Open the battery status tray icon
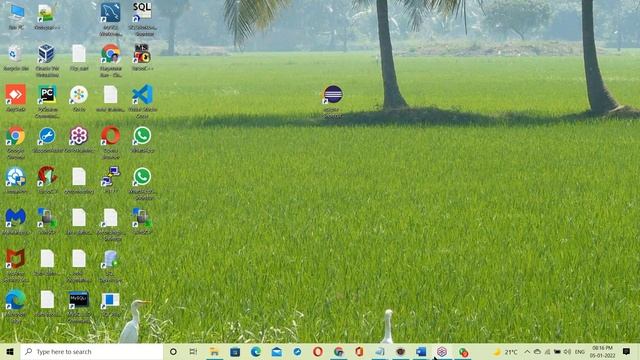Screen dimensions: 640x360 pyautogui.click(x=557, y=351)
